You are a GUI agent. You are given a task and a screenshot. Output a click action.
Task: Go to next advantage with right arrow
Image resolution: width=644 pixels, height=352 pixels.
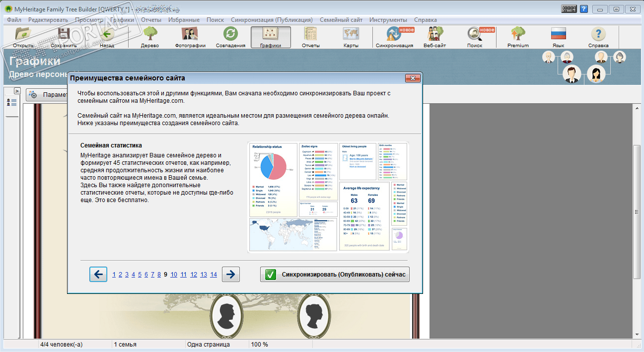coord(231,274)
